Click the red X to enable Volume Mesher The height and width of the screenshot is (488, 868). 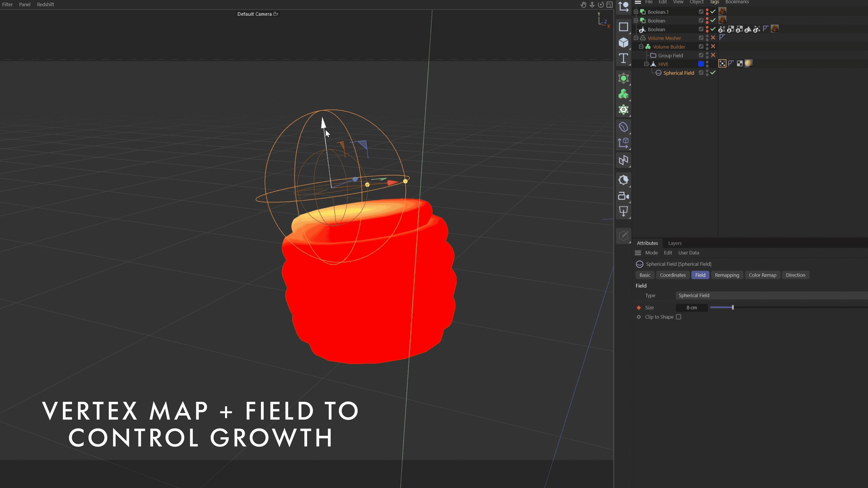coord(713,38)
